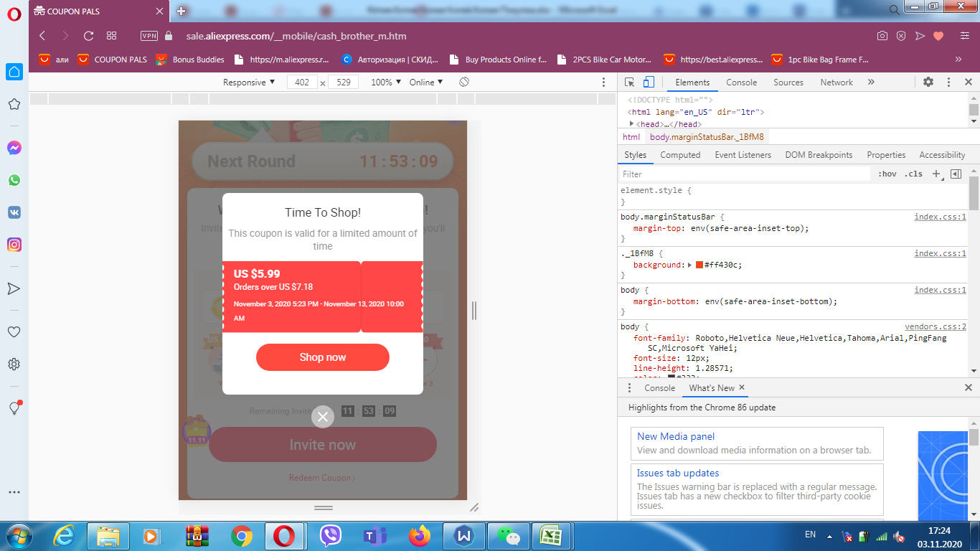Image resolution: width=980 pixels, height=551 pixels.
Task: Click the ad blocker shield icon
Action: [x=901, y=36]
